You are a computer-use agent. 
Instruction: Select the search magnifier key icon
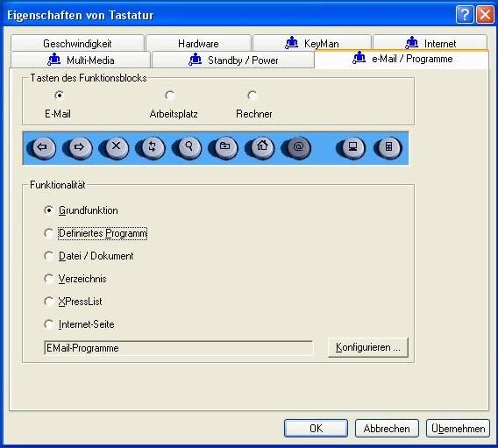(189, 147)
